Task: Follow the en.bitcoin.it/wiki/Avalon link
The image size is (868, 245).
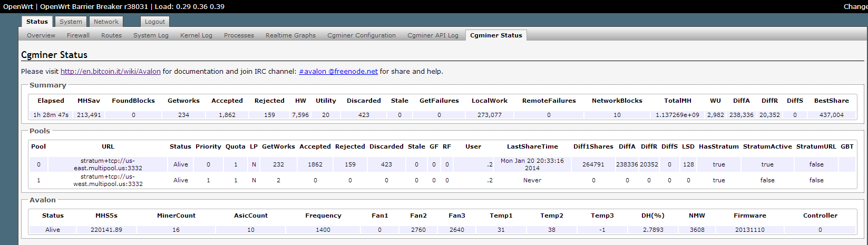Action: 111,71
